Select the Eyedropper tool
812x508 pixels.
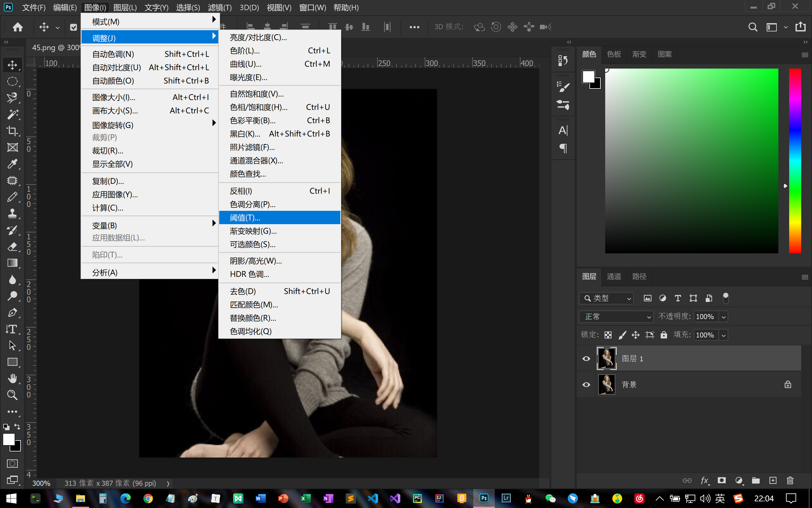click(12, 164)
